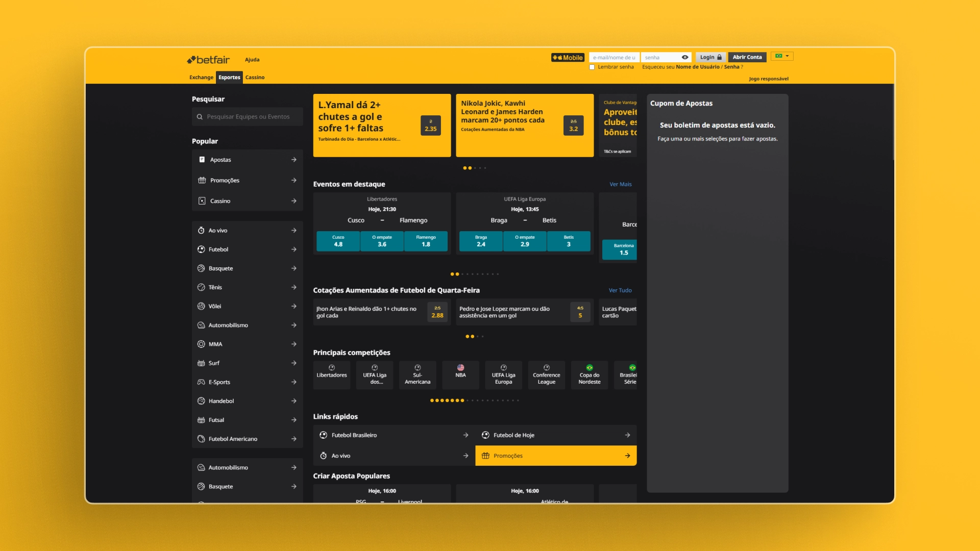Click first banner carousel pagination dot

coord(465,168)
